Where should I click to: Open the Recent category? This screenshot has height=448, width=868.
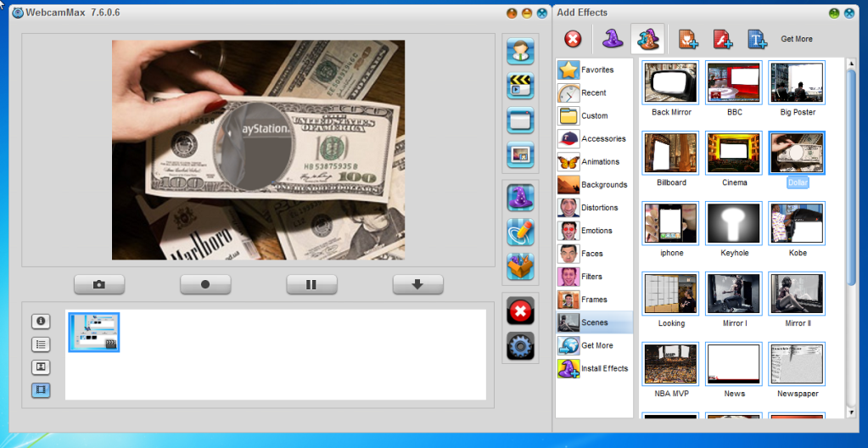pyautogui.click(x=595, y=93)
